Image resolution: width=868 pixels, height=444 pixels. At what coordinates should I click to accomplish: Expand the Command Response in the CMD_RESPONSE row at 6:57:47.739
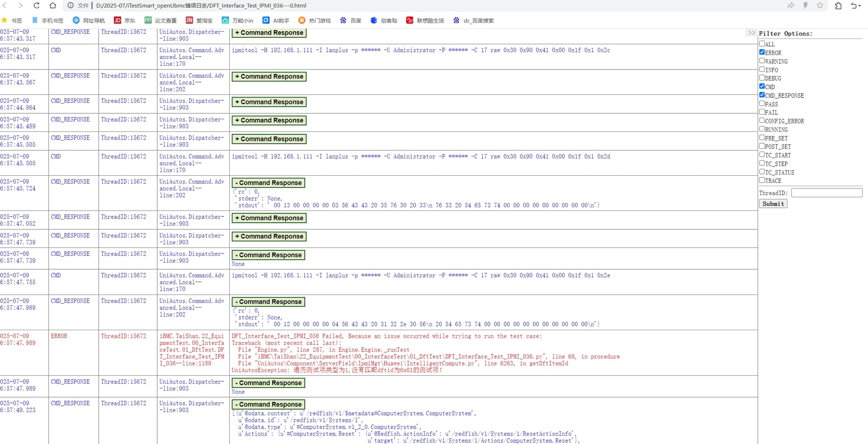click(x=269, y=236)
